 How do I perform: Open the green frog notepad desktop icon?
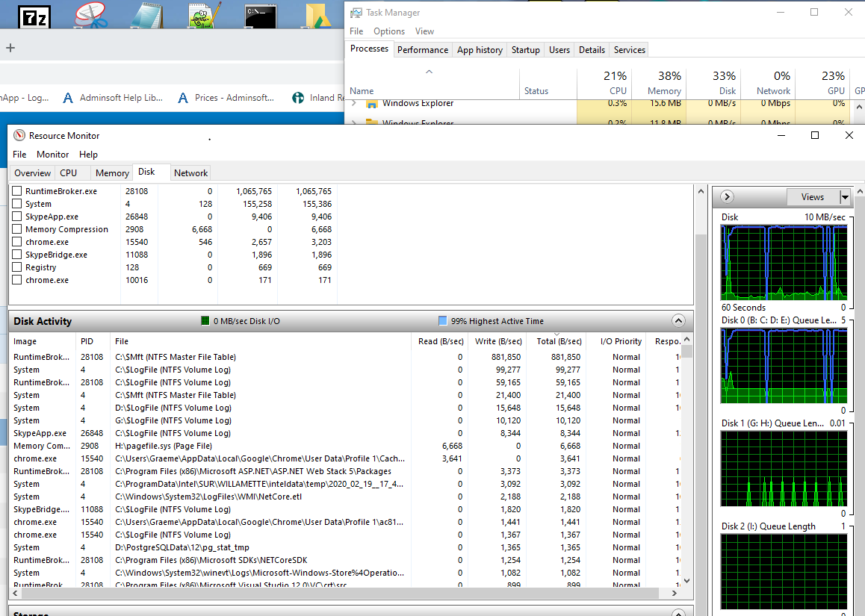tap(204, 15)
